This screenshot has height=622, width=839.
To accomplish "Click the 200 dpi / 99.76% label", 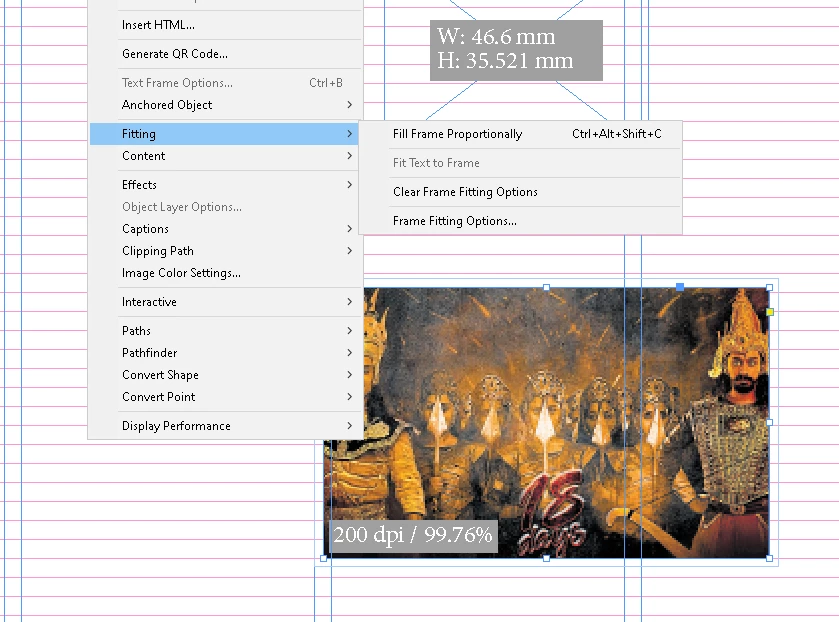I will [x=413, y=535].
